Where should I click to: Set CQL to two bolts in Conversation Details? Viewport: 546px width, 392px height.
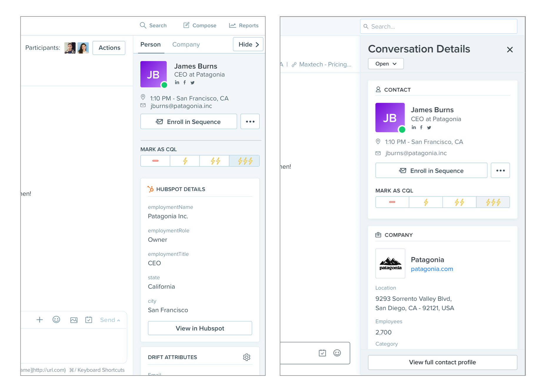pos(460,202)
